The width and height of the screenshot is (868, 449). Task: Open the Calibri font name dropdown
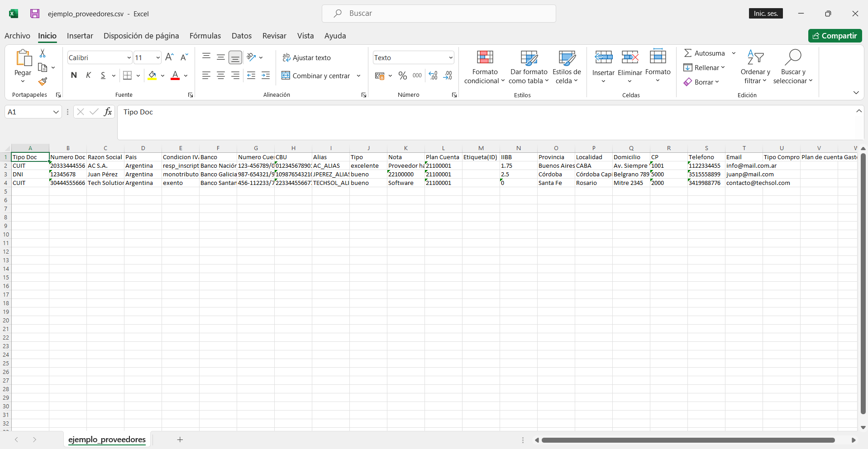[129, 57]
